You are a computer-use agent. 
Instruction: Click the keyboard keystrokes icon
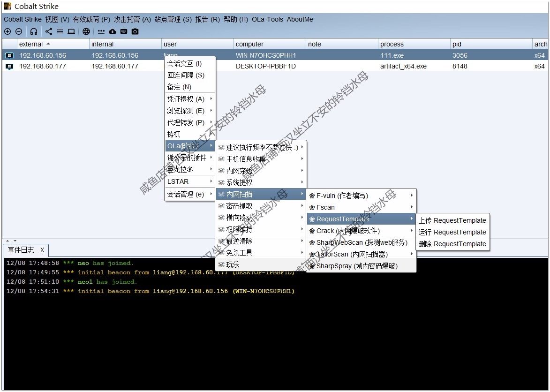[x=124, y=31]
